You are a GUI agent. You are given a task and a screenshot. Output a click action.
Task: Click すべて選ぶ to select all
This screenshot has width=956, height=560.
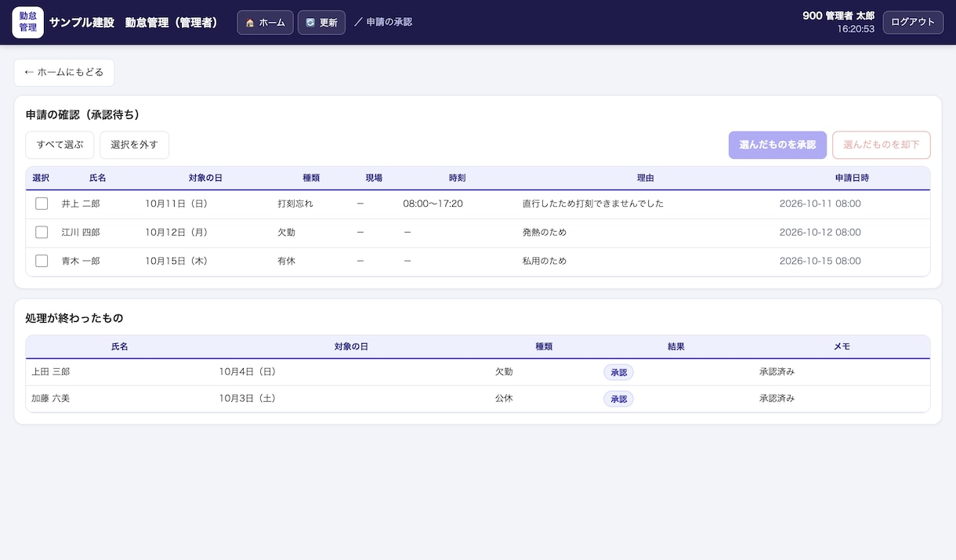pyautogui.click(x=60, y=145)
